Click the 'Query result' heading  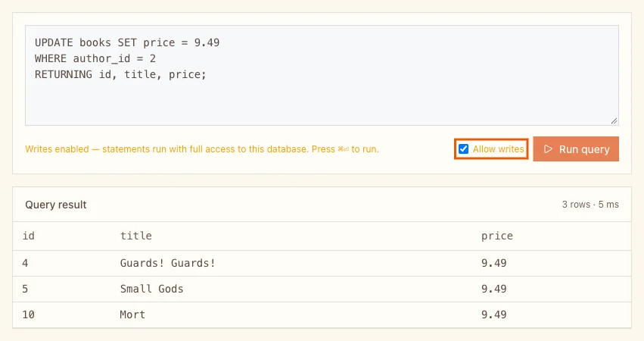(56, 205)
